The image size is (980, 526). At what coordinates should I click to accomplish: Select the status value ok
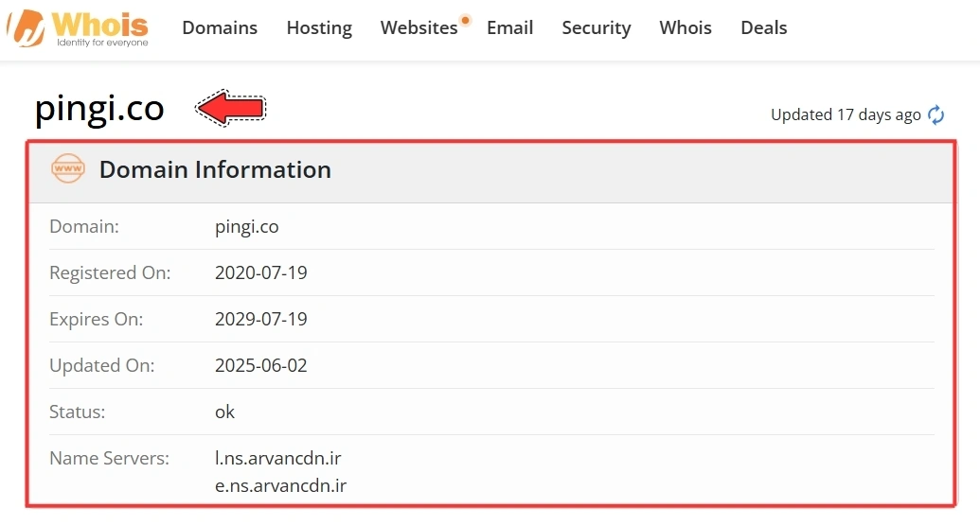225,412
